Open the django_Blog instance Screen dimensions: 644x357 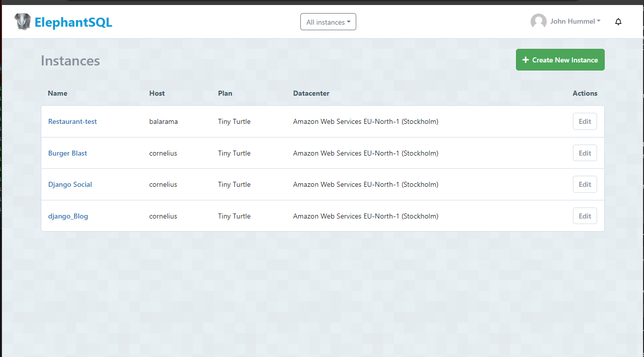pos(68,216)
